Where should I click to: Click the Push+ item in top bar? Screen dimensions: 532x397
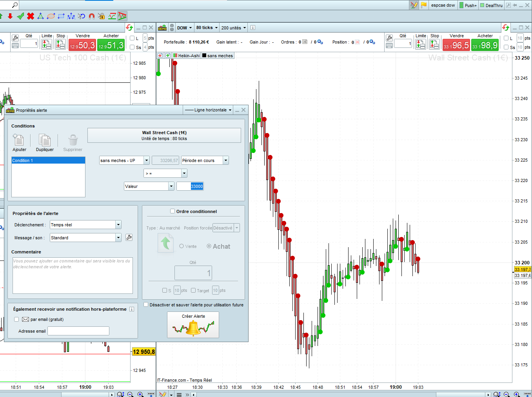pos(468,5)
